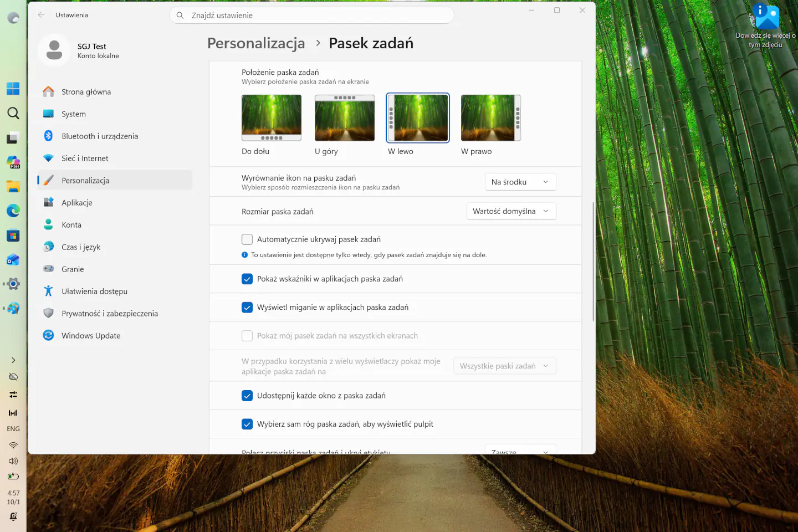The width and height of the screenshot is (798, 532).
Task: Launch Microsoft 365 Copilot from taskbar
Action: pos(13,162)
